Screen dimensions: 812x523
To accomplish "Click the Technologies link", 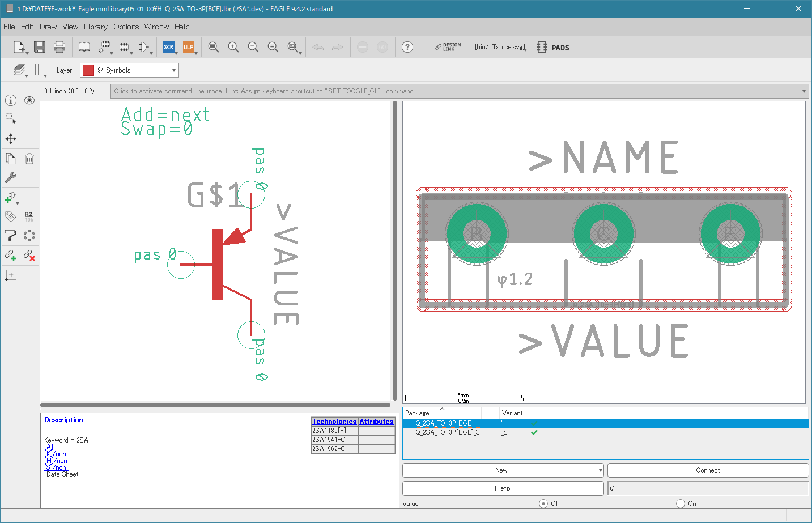I will [334, 422].
